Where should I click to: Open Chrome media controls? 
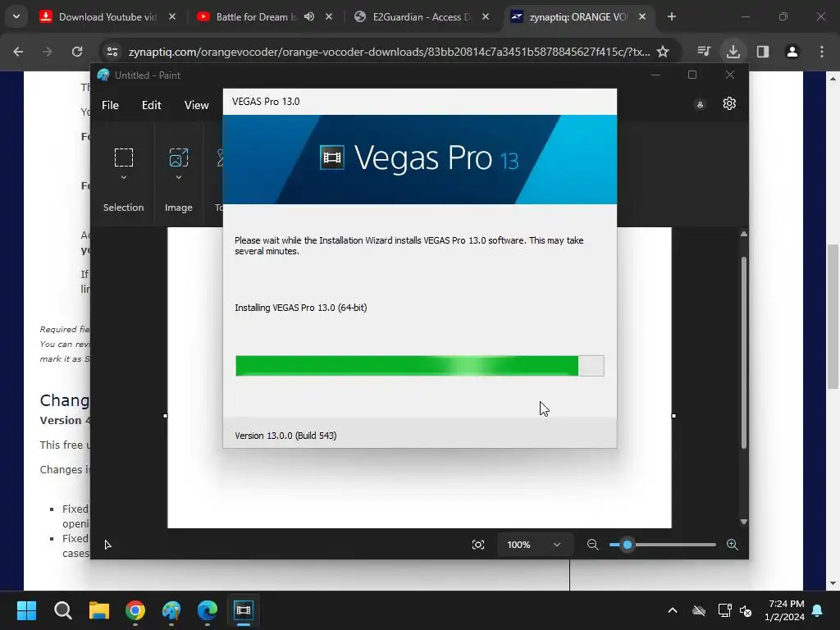(704, 52)
